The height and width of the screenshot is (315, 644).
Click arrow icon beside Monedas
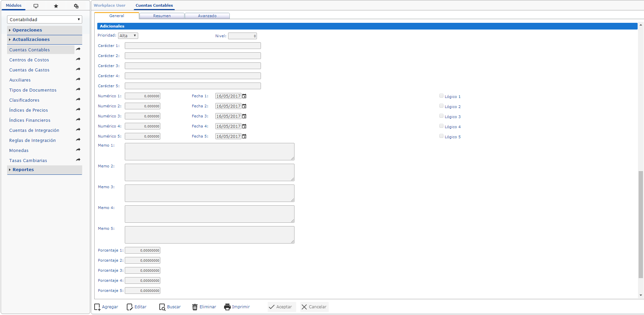[78, 150]
